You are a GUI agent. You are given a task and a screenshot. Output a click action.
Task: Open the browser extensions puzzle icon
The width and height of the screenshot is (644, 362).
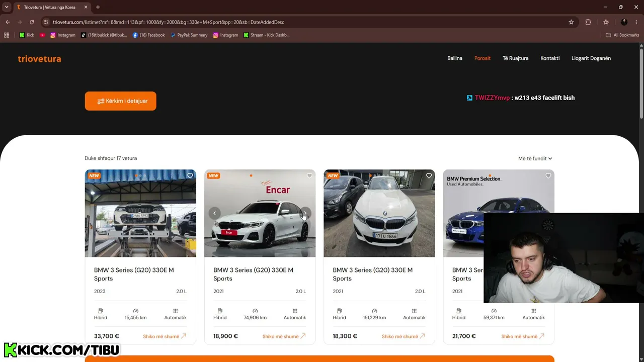tap(588, 22)
